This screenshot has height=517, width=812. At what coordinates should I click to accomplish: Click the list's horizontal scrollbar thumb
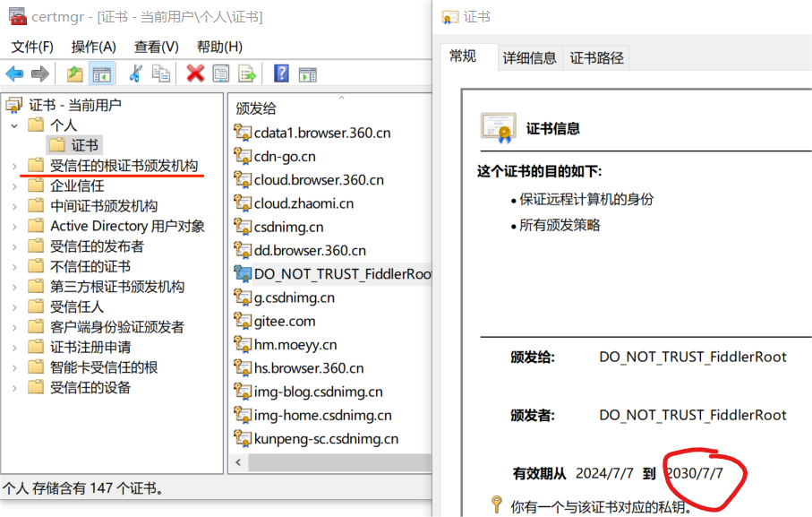point(339,462)
